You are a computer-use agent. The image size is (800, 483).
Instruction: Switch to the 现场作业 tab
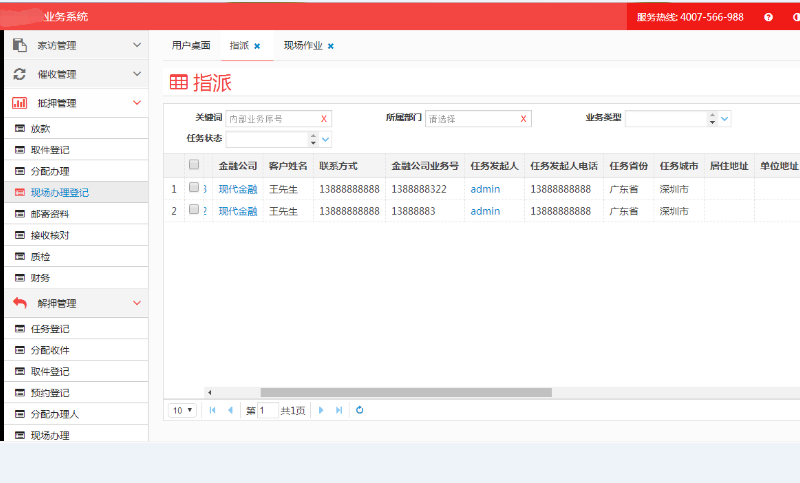click(x=303, y=45)
